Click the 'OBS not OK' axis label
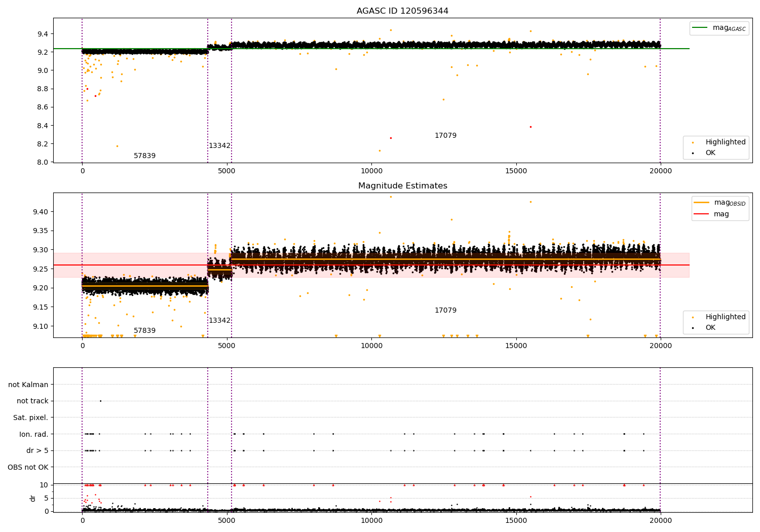Viewport: 760px width, 532px height. click(x=28, y=467)
